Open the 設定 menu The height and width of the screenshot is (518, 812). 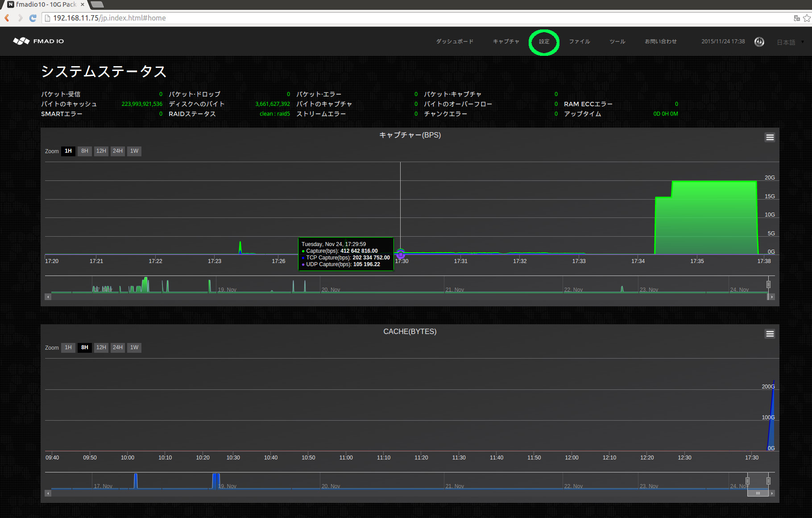(544, 42)
